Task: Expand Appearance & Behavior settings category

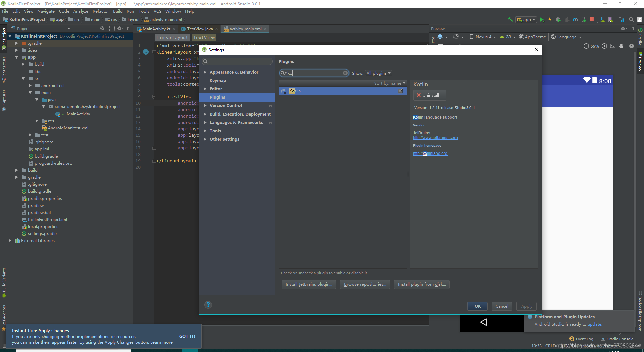Action: 205,72
